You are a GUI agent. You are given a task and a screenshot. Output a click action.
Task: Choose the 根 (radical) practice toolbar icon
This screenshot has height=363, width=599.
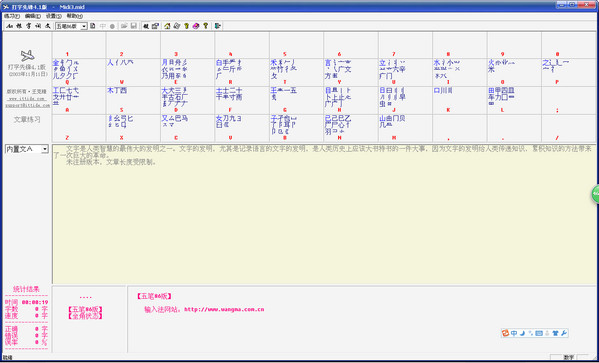pyautogui.click(x=19, y=26)
